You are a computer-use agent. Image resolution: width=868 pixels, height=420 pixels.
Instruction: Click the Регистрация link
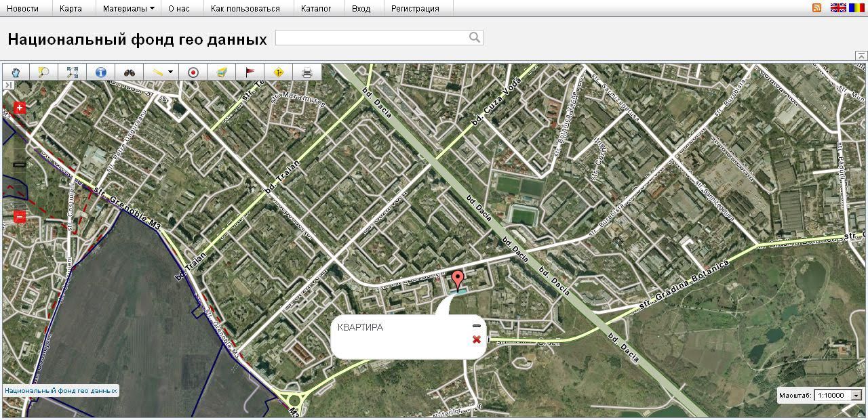pos(415,9)
